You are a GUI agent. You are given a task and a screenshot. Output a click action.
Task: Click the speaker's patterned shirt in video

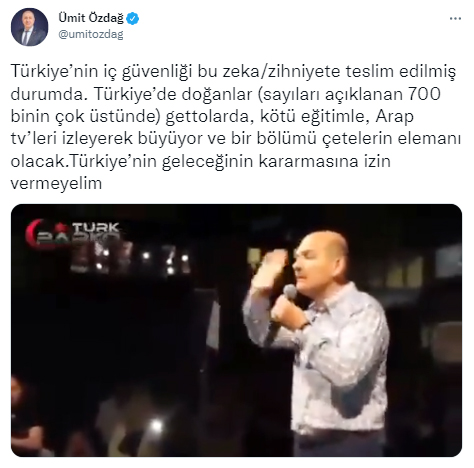(337, 360)
